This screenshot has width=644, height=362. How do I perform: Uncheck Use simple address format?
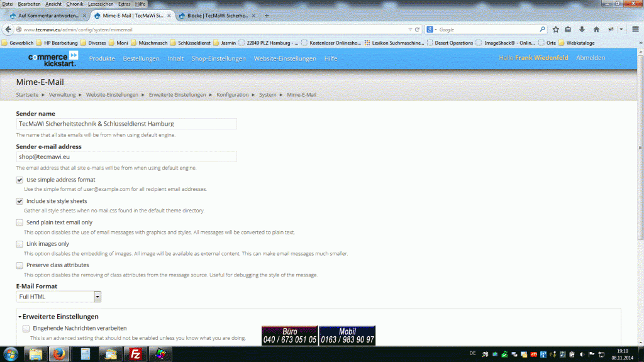[x=19, y=180]
